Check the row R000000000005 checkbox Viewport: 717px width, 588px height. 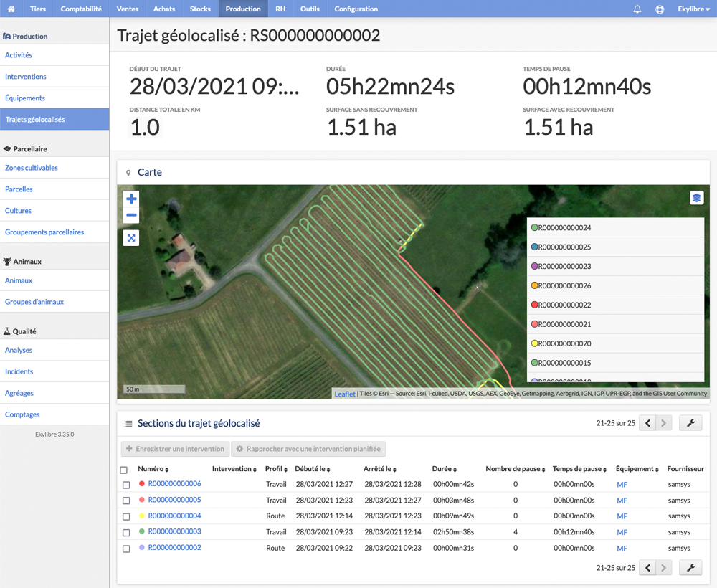[x=126, y=501]
